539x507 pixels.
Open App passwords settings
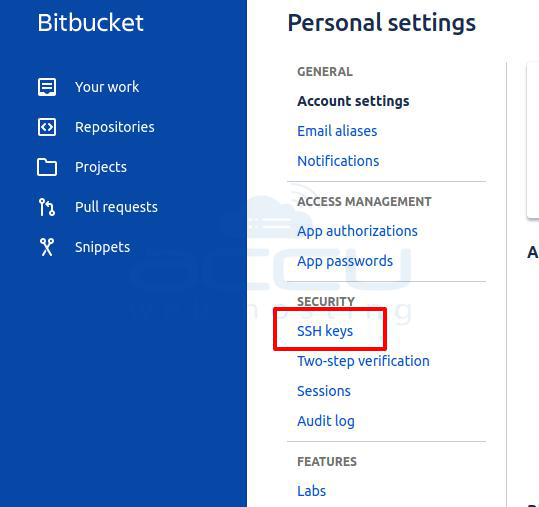345,261
